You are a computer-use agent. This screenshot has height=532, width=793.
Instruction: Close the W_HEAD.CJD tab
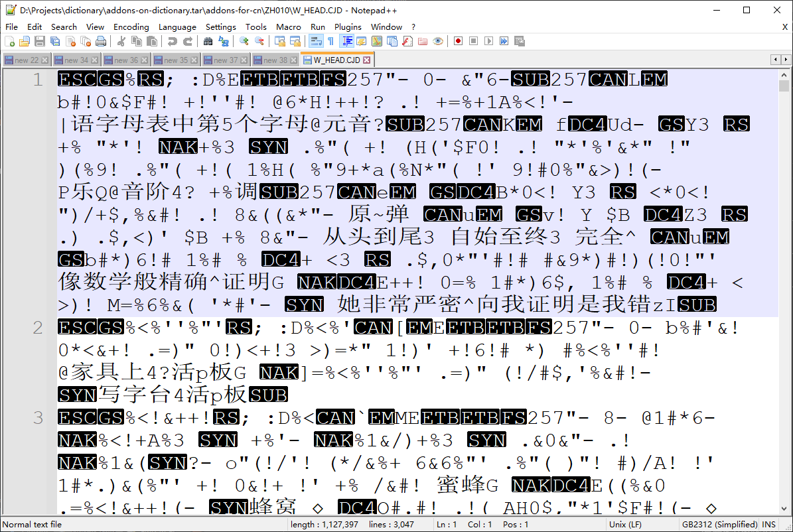pos(366,60)
